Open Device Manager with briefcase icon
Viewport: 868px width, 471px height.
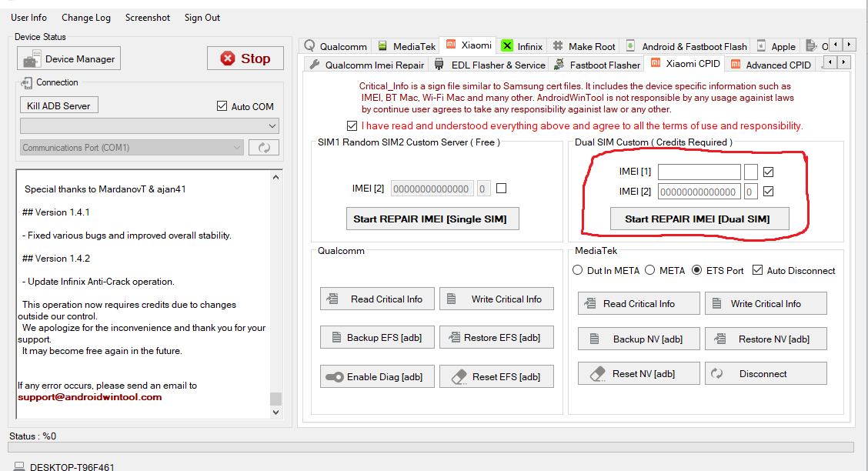coord(69,59)
